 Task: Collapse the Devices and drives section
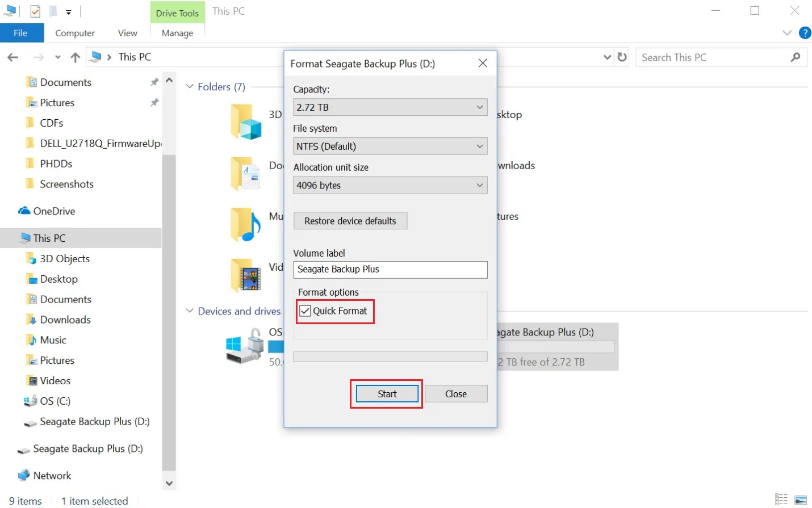click(x=190, y=311)
